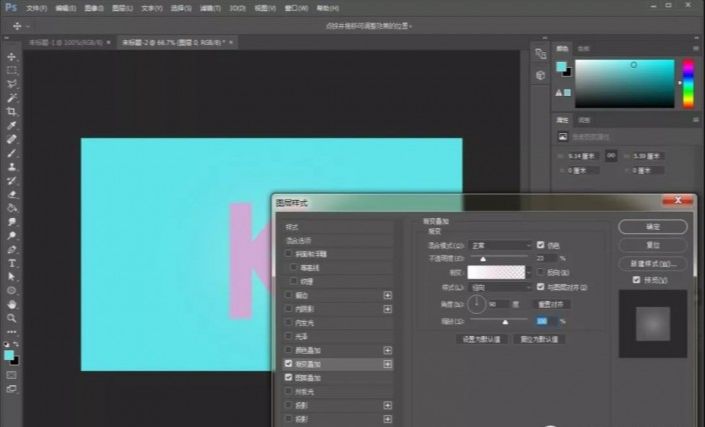Select the History Brush tool
Image resolution: width=705 pixels, height=427 pixels.
(x=12, y=181)
